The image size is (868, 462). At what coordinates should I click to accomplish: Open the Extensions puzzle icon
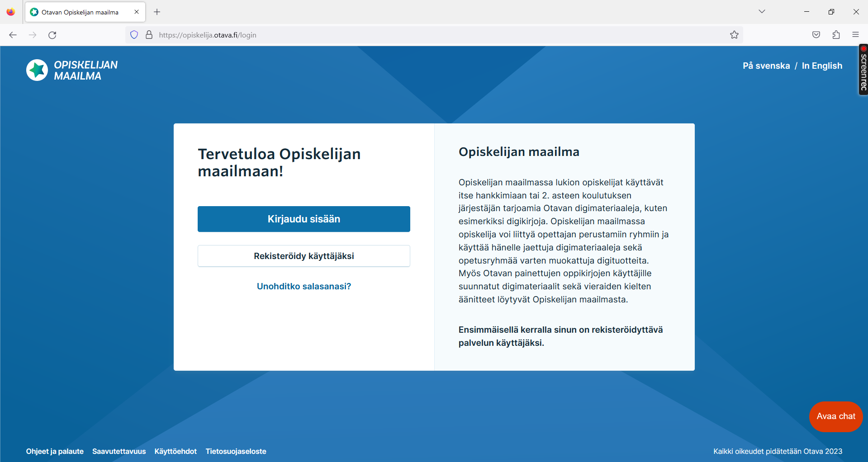pos(836,35)
